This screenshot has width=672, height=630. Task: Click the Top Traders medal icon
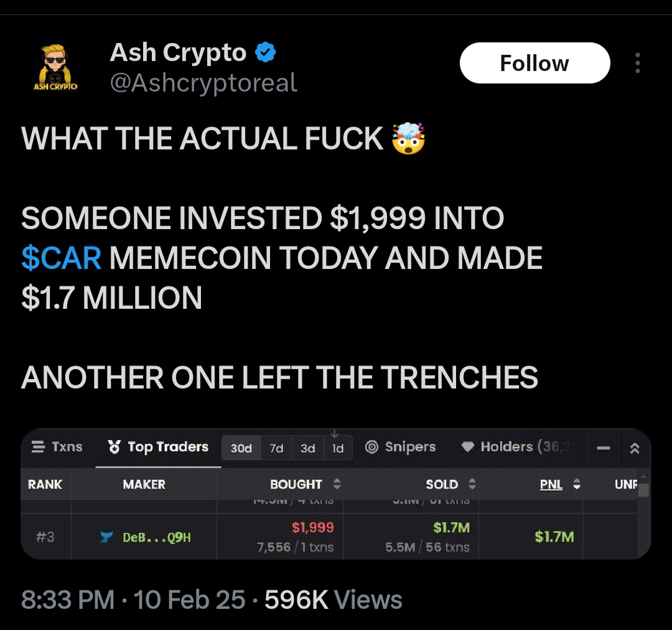click(x=114, y=447)
